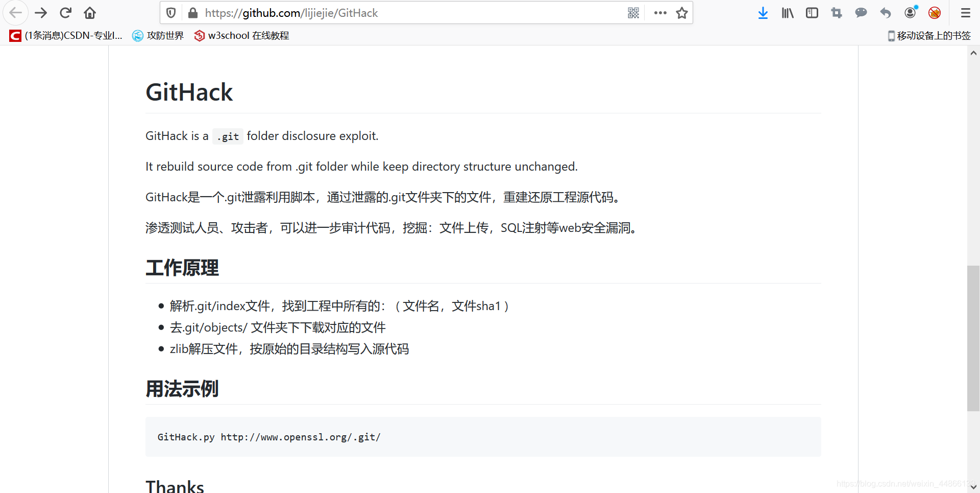Take a screenshot with the crop tool
The height and width of the screenshot is (493, 980).
(836, 13)
